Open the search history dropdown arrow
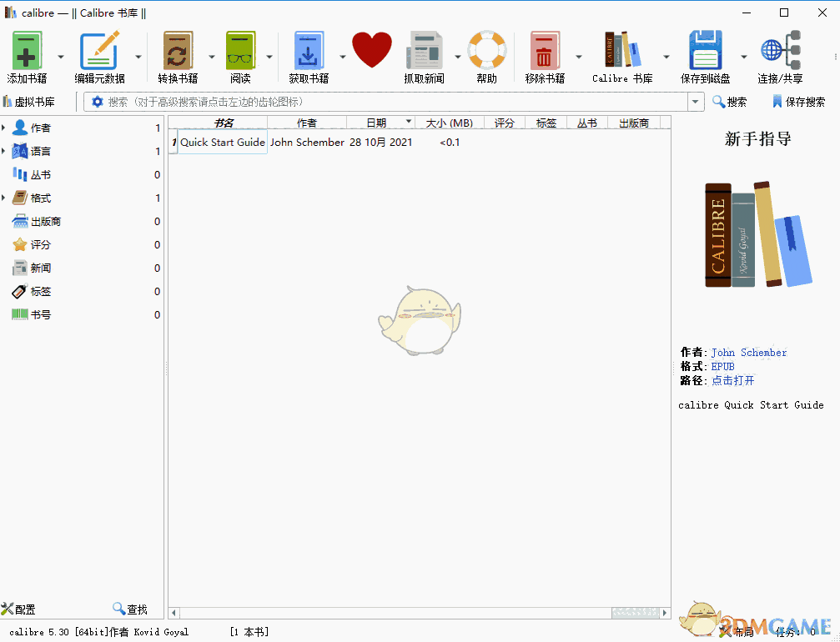840x642 pixels. pyautogui.click(x=695, y=102)
